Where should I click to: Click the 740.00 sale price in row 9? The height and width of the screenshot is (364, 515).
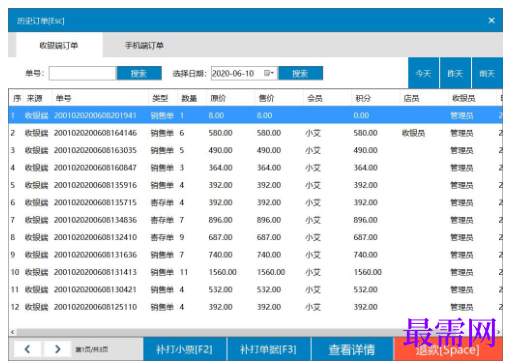click(x=269, y=255)
